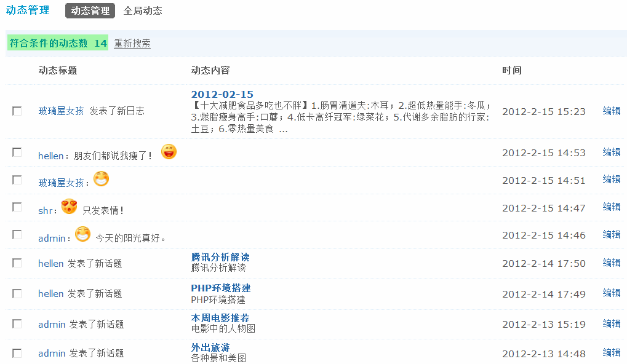Click the 重新搜索 link
Image resolution: width=627 pixels, height=364 pixels.
[x=132, y=43]
